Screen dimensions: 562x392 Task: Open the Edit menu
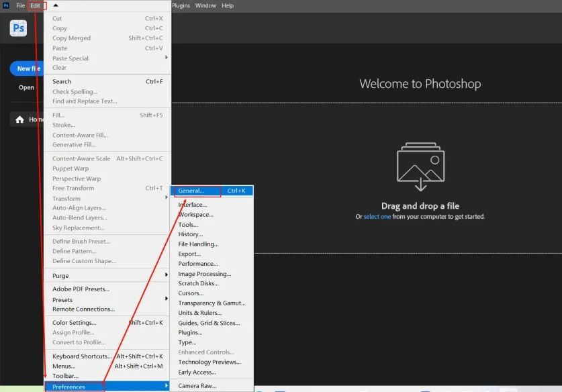click(35, 6)
